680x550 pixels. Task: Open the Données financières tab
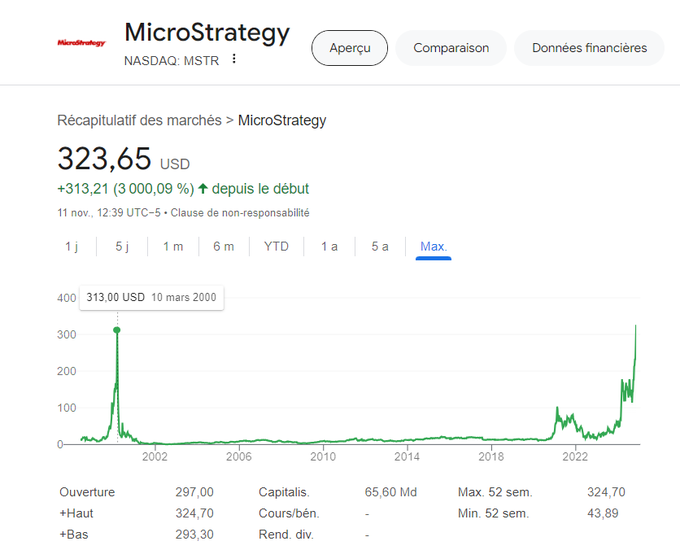coord(589,48)
